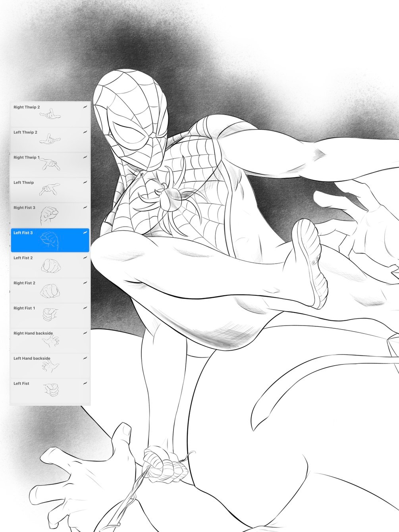Tap the stroke icon on Right Thwip 2
The image size is (399, 532).
point(85,107)
